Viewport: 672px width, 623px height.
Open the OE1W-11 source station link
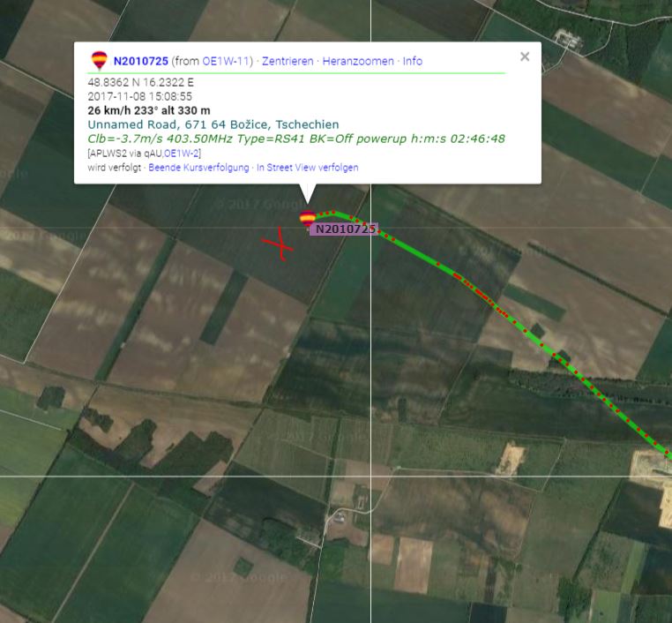(226, 61)
